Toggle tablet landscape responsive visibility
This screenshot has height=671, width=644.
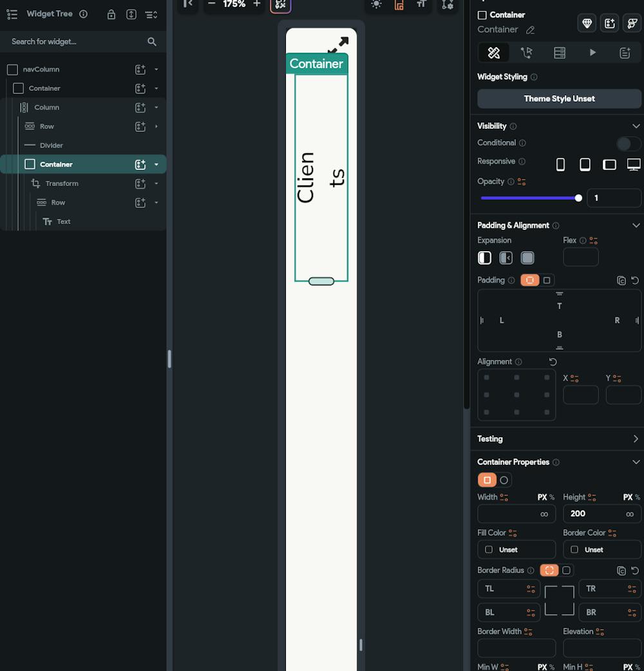coord(609,164)
